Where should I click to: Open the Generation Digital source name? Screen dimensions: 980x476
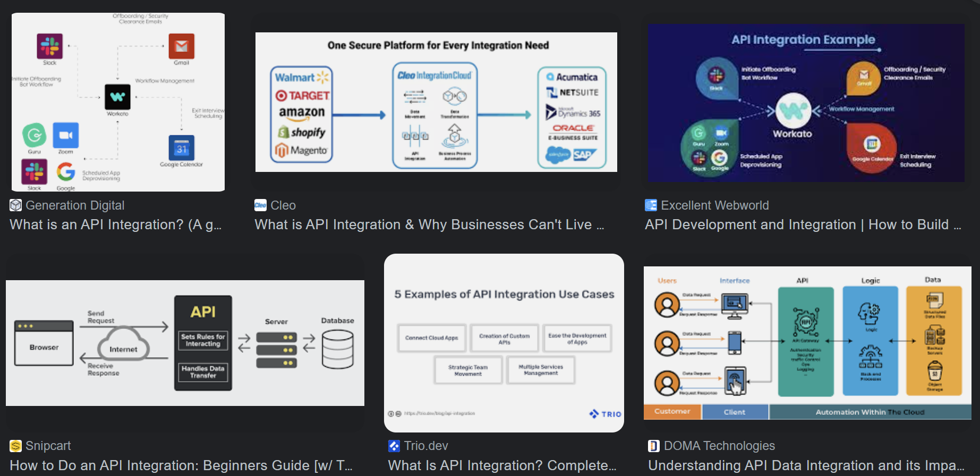click(75, 205)
